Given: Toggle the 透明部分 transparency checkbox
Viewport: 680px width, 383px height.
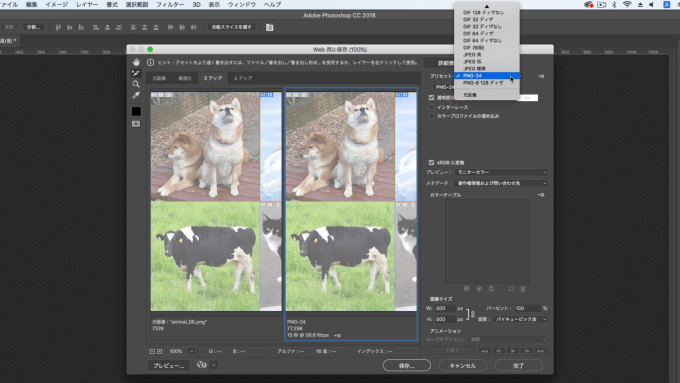Looking at the screenshot, I should (431, 98).
